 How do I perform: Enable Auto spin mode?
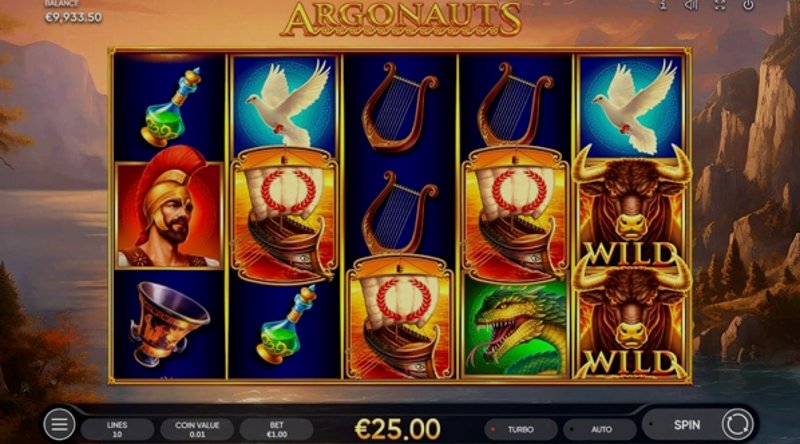pyautogui.click(x=601, y=430)
